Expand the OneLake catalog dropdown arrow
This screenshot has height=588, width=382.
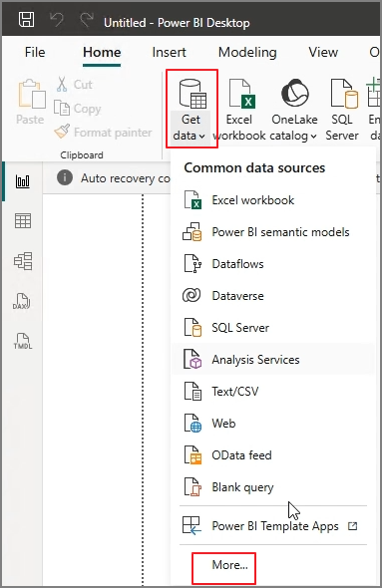coord(313,137)
